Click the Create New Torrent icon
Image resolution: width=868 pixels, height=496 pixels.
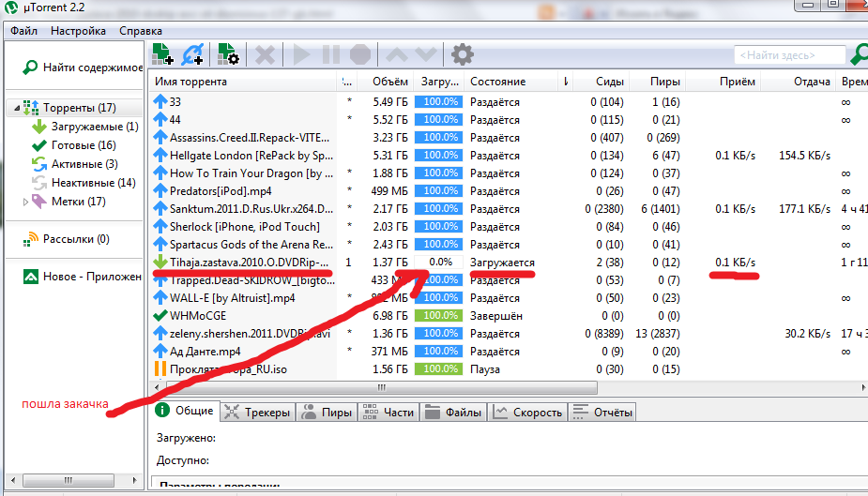point(228,54)
